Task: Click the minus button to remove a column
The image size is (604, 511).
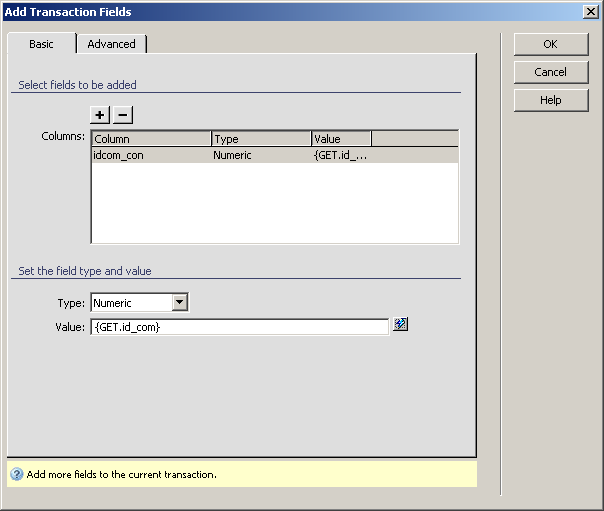Action: 122,115
